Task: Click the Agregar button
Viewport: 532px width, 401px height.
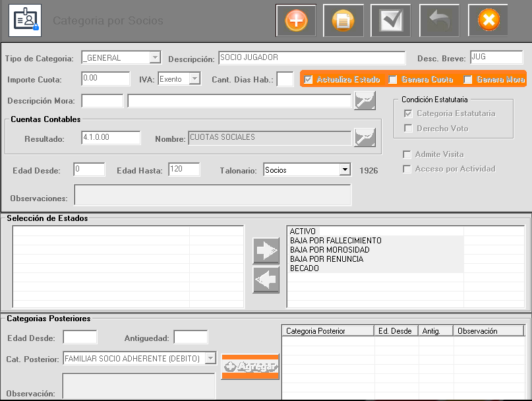Action: (251, 367)
